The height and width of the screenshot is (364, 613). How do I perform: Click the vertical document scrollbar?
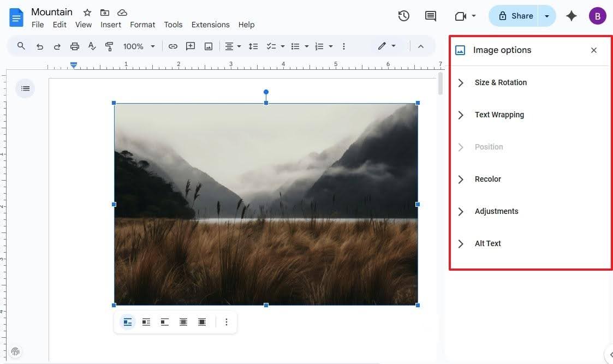(440, 83)
